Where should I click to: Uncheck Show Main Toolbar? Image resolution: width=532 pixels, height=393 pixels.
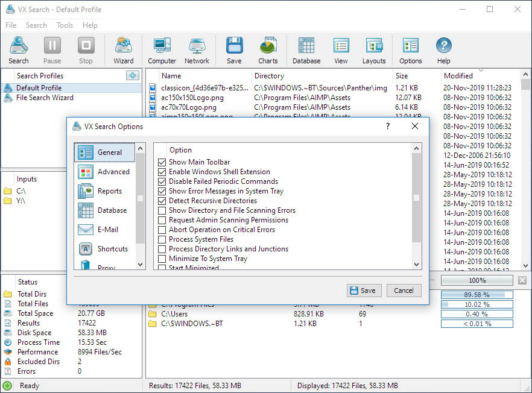(x=162, y=162)
